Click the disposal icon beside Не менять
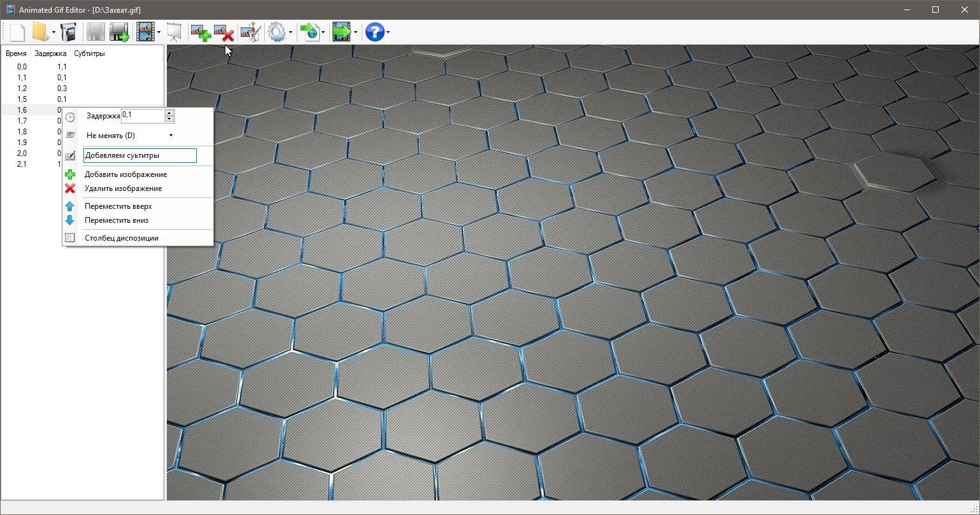The width and height of the screenshot is (980, 515). (x=71, y=135)
